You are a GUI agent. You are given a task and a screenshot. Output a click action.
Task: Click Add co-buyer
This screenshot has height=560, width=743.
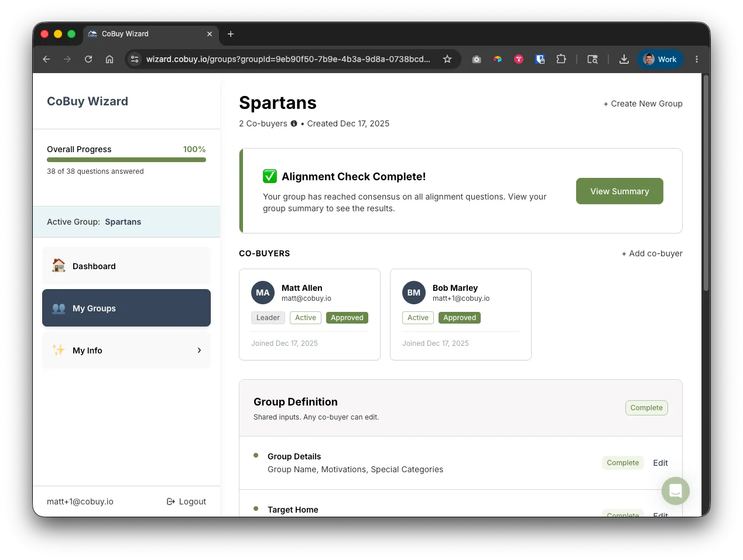pos(652,253)
